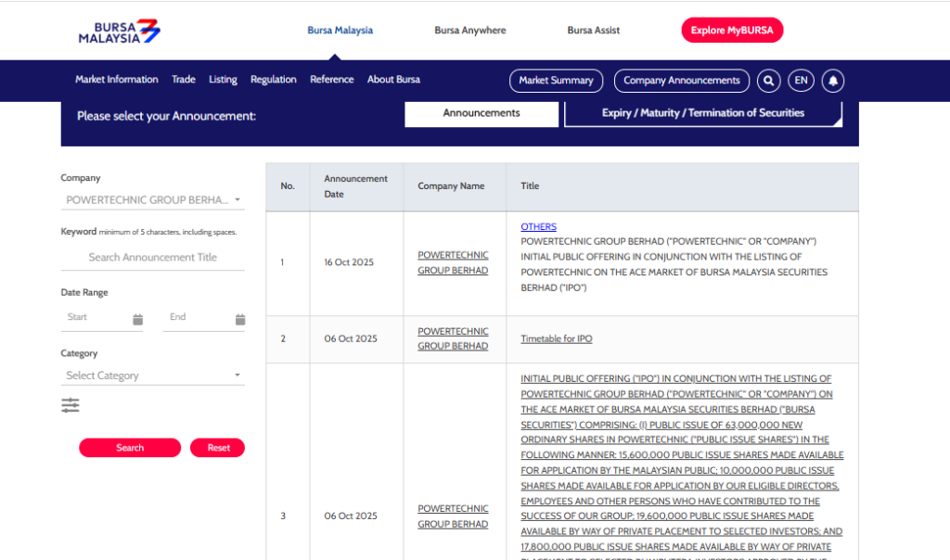Screen dimensions: 950x560
Task: Open the Company Announcements button
Action: (x=681, y=81)
